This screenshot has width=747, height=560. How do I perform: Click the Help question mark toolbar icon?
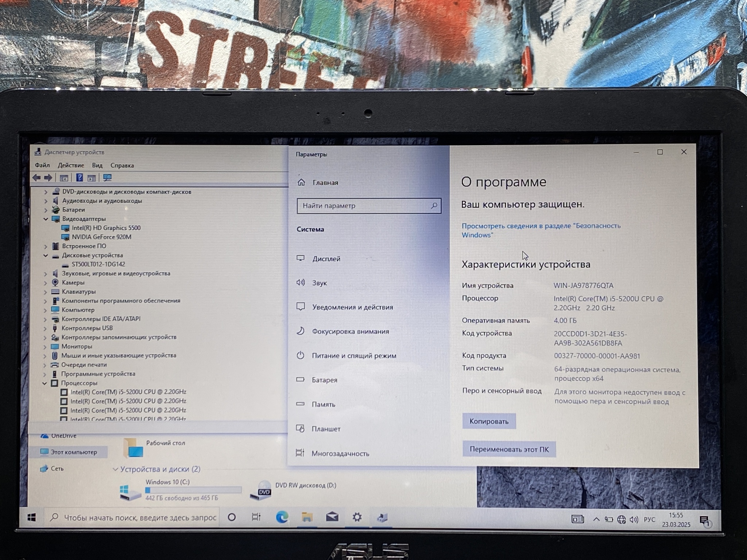[79, 178]
